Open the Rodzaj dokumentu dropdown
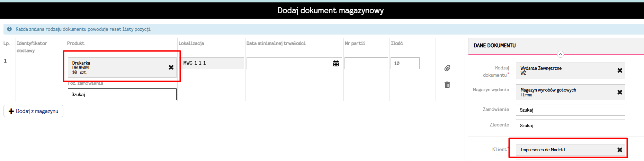 click(x=564, y=70)
